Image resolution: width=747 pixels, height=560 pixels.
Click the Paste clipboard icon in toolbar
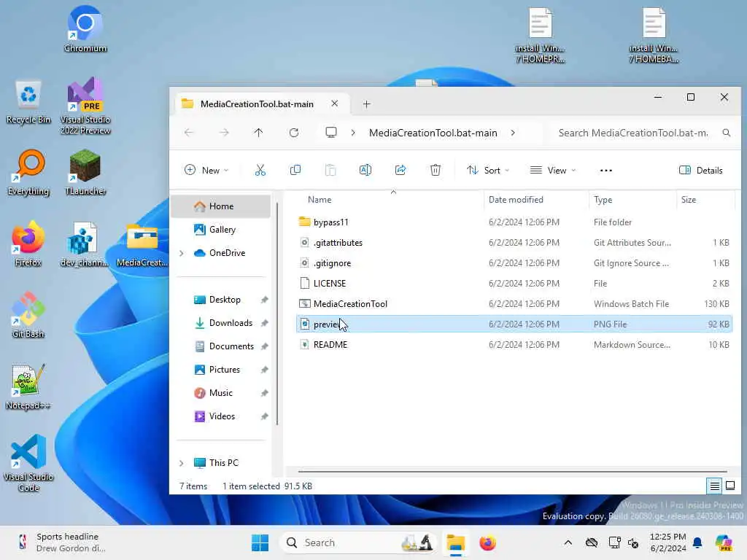click(x=330, y=170)
